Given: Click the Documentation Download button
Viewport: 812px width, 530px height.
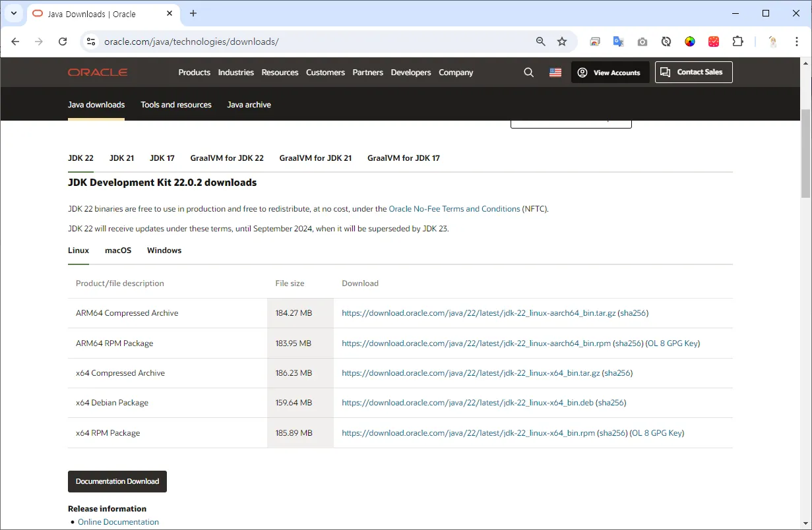Looking at the screenshot, I should click(x=117, y=481).
